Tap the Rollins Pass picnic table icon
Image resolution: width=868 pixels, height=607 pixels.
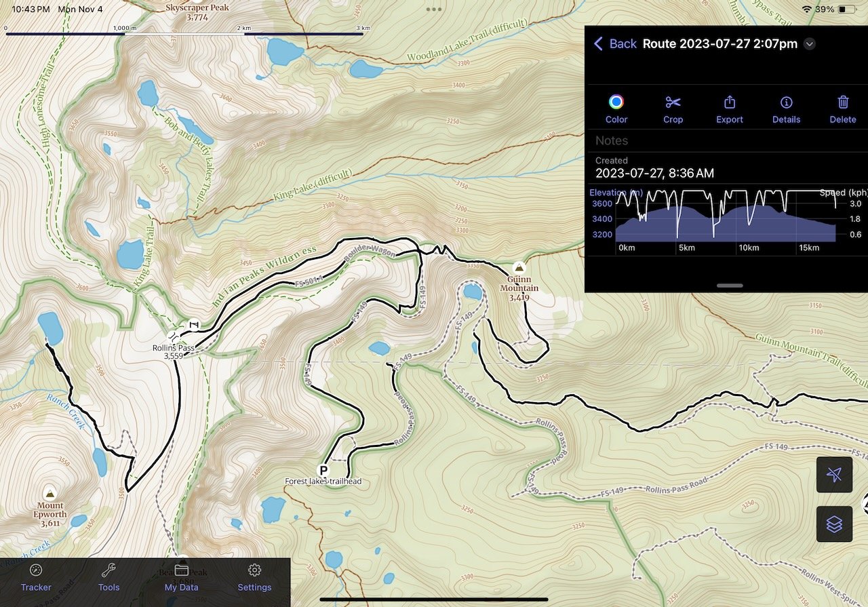coord(194,324)
